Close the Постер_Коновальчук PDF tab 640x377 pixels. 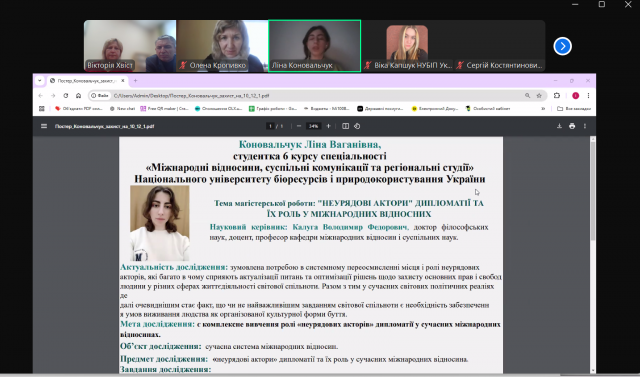pos(123,81)
